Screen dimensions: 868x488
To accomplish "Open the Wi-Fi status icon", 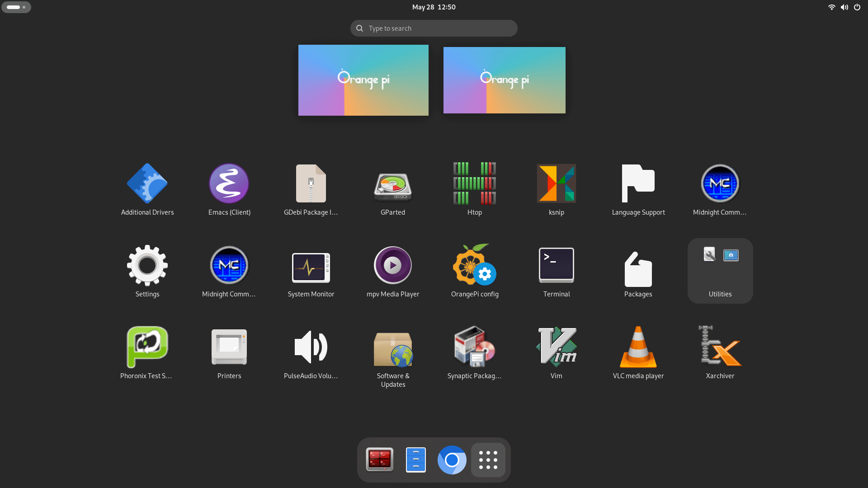I will click(x=831, y=7).
